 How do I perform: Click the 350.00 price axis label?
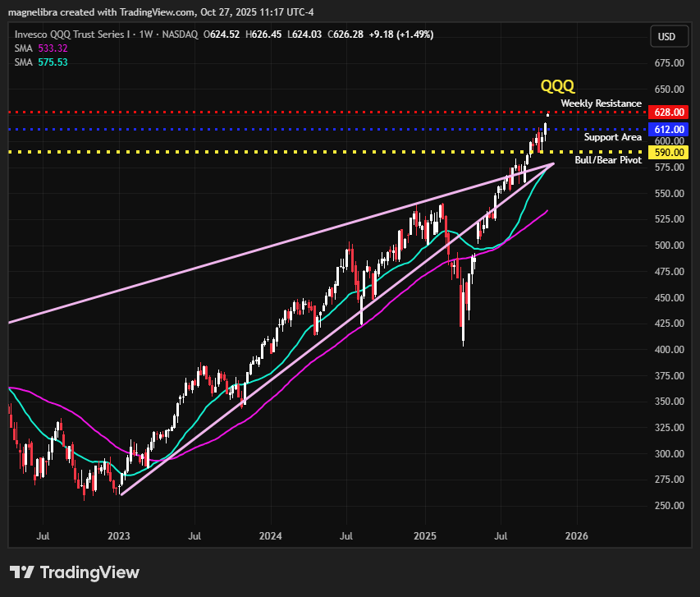click(x=669, y=402)
